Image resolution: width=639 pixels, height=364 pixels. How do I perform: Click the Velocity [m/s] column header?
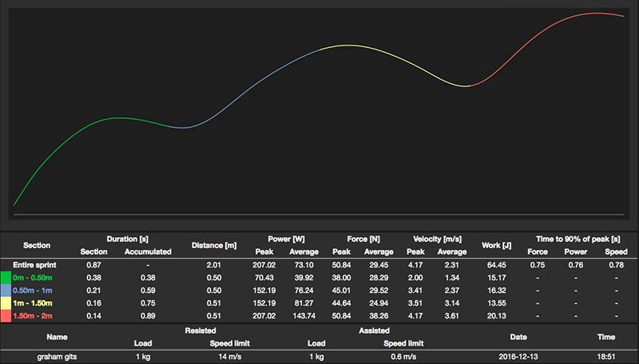click(437, 239)
